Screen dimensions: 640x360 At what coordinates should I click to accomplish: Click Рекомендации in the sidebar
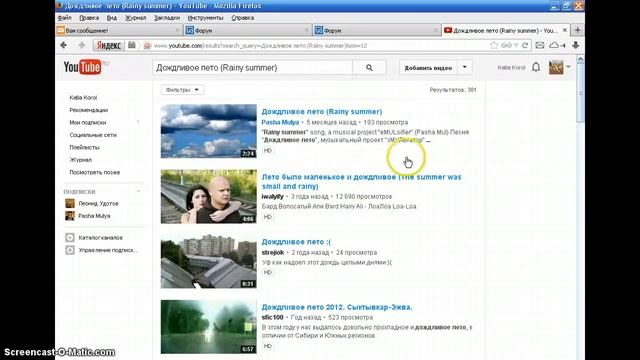click(x=89, y=110)
